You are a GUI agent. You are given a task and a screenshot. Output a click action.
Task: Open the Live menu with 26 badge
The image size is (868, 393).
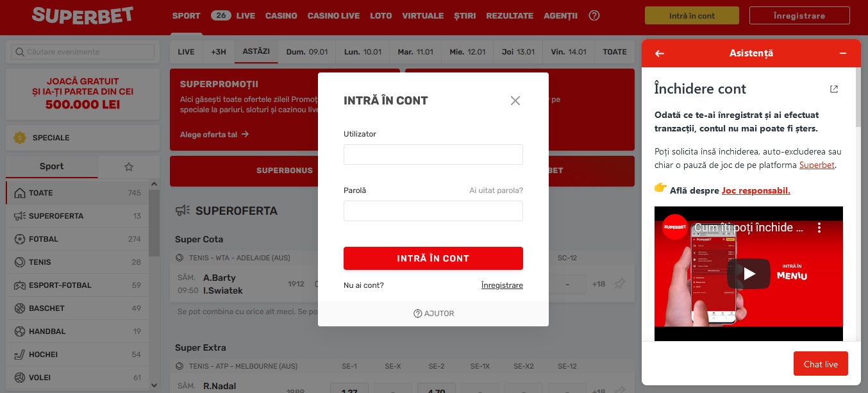click(233, 16)
